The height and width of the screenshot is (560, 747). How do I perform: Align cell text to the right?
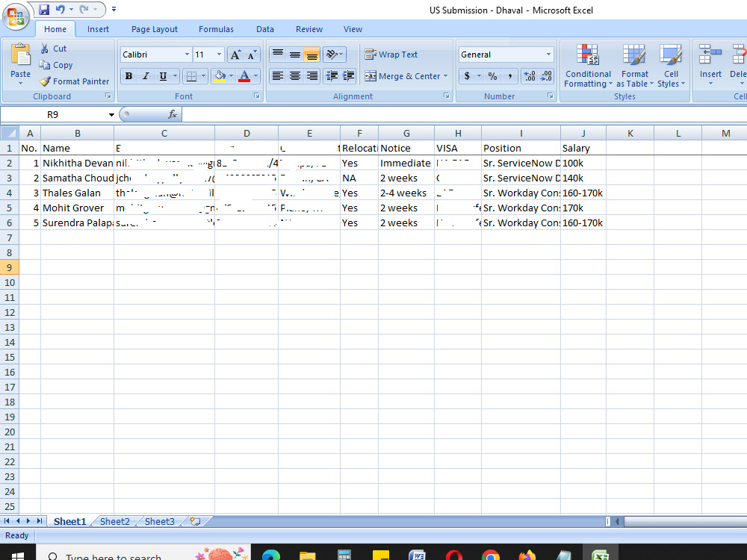(312, 76)
